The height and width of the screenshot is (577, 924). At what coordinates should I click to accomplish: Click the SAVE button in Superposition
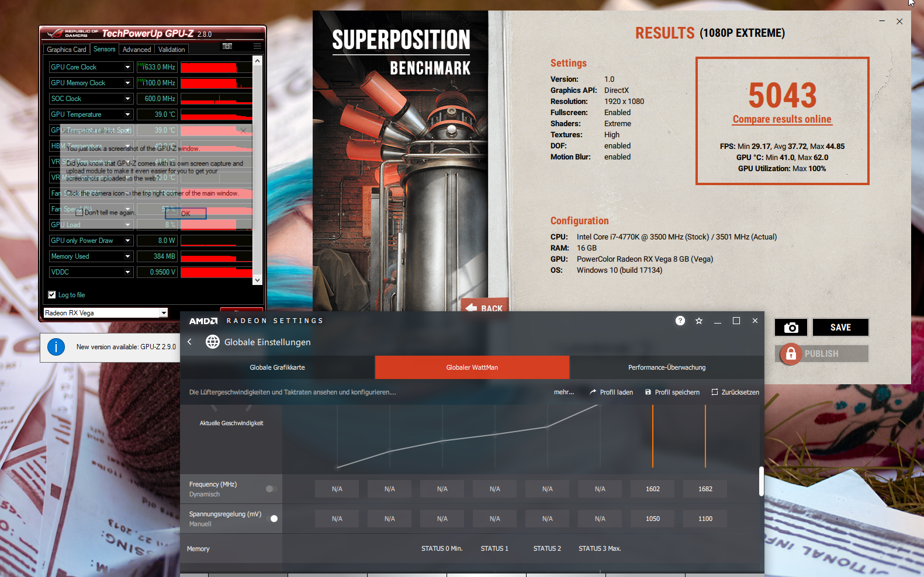[x=840, y=328]
